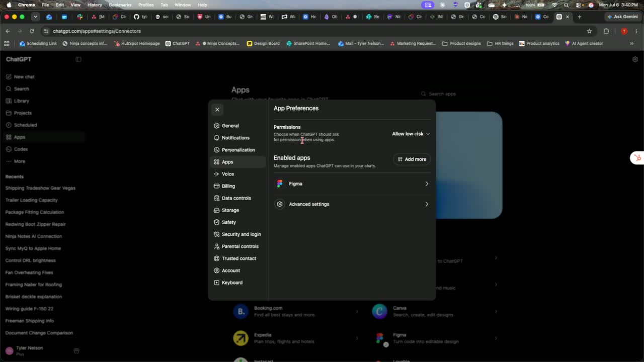This screenshot has width=644, height=362.
Task: Open new browser tab with plus
Action: point(579,17)
